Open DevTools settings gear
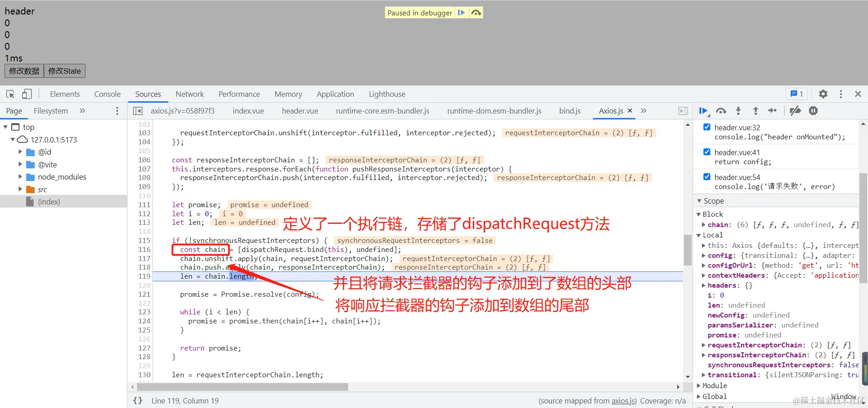868x408 pixels. pos(823,94)
